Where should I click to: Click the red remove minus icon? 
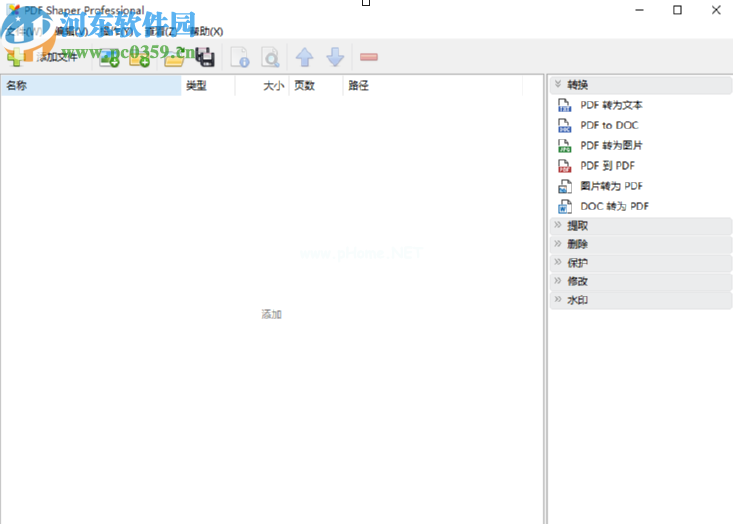click(369, 58)
